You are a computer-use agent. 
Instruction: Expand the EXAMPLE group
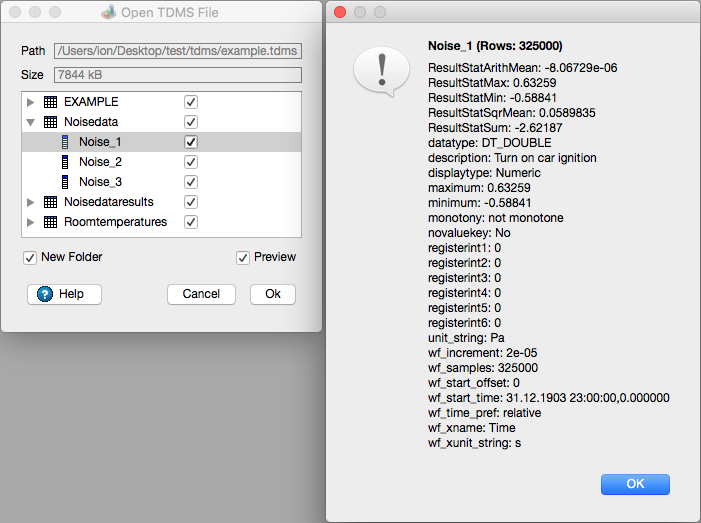(31, 102)
